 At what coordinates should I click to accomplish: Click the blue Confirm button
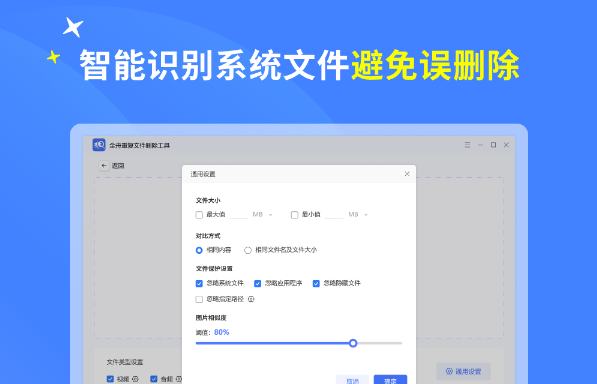[390, 380]
